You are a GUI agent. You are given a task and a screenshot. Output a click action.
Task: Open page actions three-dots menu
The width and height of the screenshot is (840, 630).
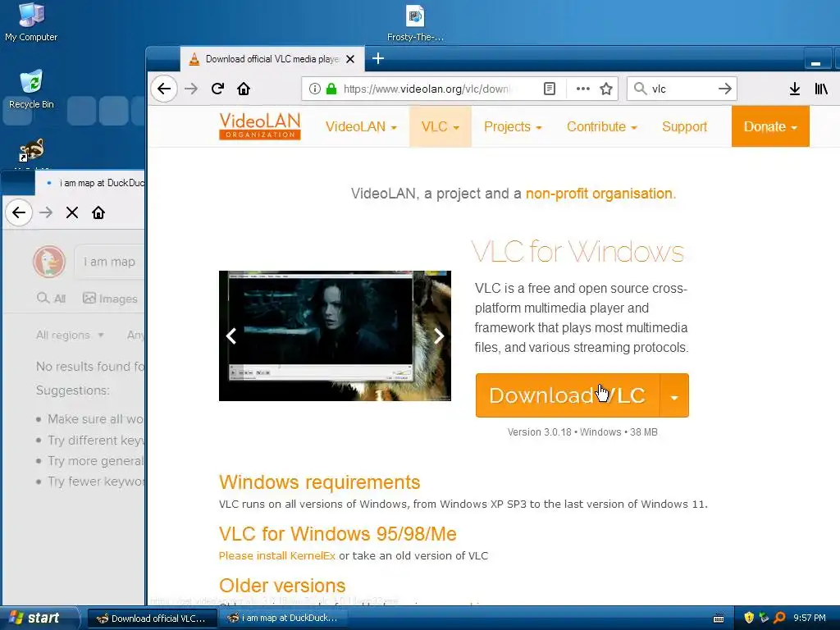pyautogui.click(x=583, y=89)
